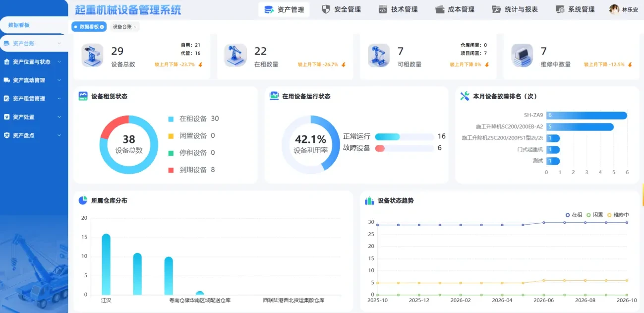Click the 粤南仓储华南区域配送仓库 axis label
Screen dimensions: 644x313
200,301
